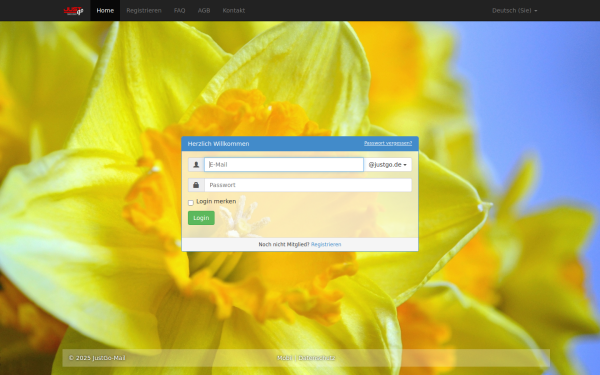Open the AGB page
600x375 pixels.
[x=204, y=10]
